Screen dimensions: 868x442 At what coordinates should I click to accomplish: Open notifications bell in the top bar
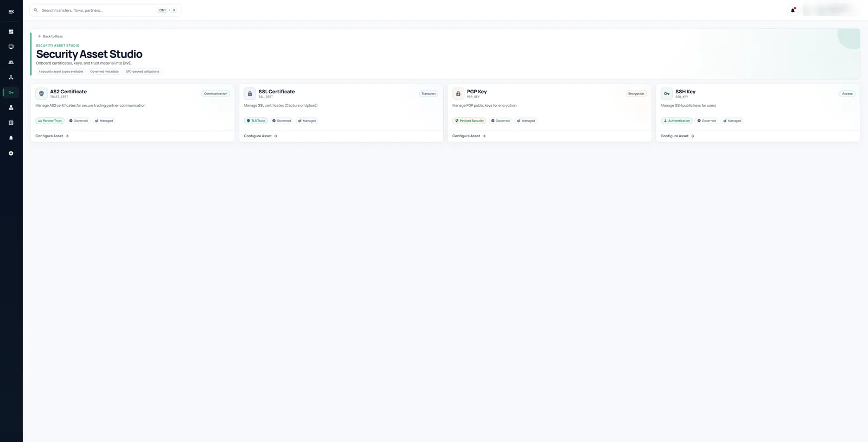click(793, 10)
